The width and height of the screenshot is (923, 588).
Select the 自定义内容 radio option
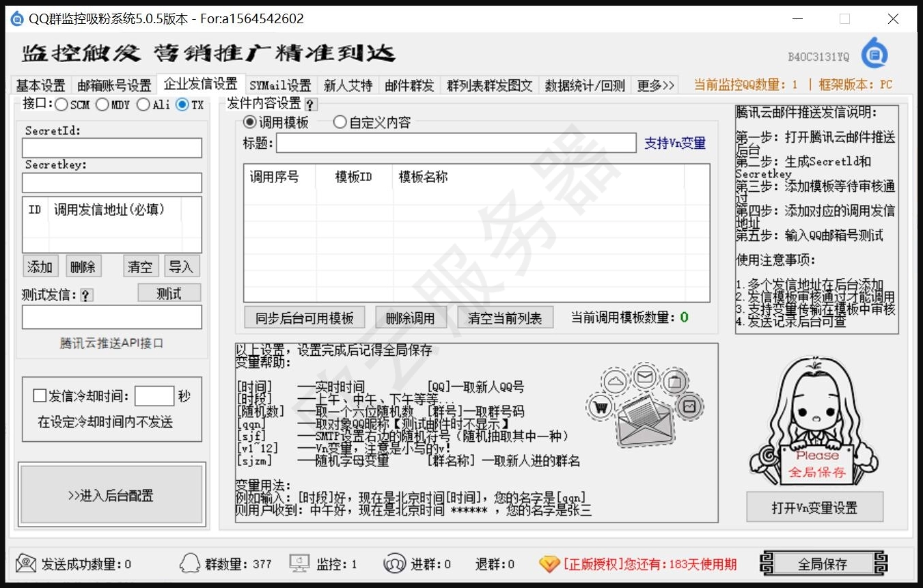point(340,122)
